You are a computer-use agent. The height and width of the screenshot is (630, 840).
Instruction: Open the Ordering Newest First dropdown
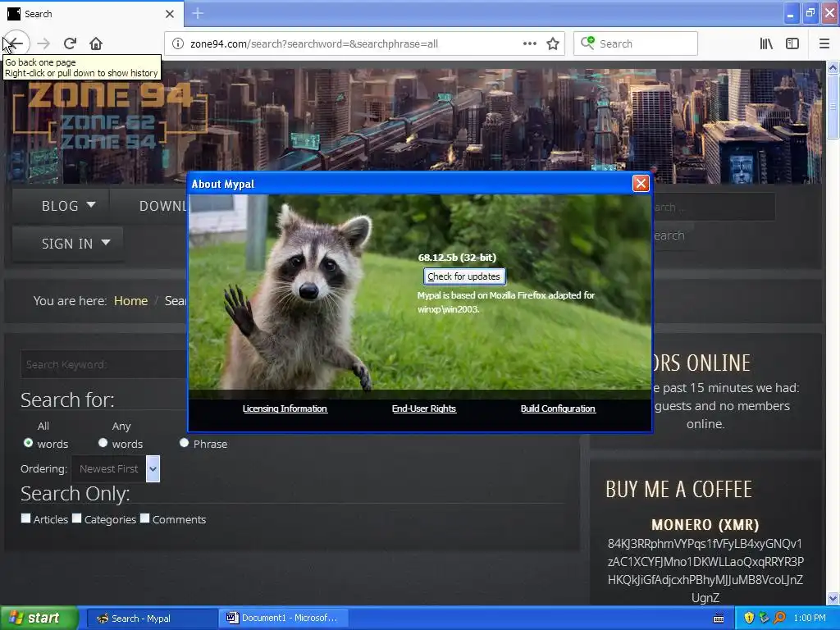click(116, 468)
